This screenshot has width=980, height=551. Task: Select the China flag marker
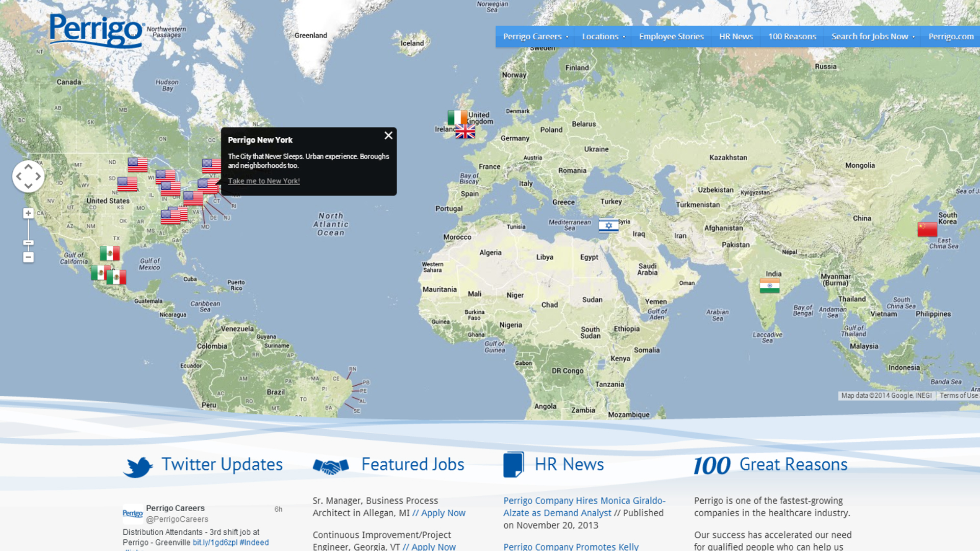pos(927,230)
